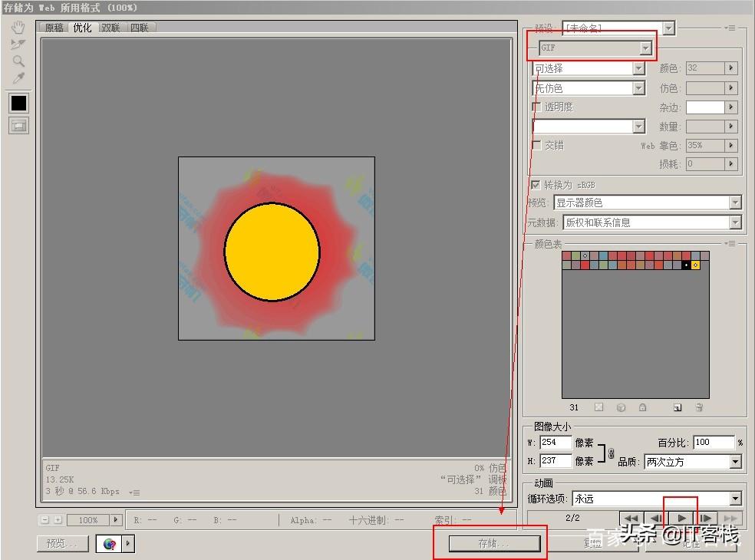The image size is (755, 560).
Task: Open the 元数据 版权和联系信息 dropdown
Action: coord(652,222)
